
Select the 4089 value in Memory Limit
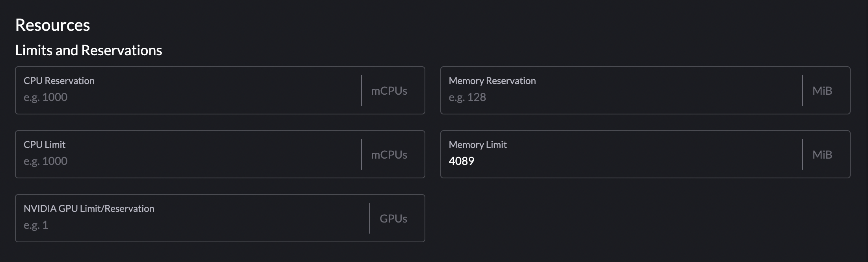pyautogui.click(x=462, y=161)
